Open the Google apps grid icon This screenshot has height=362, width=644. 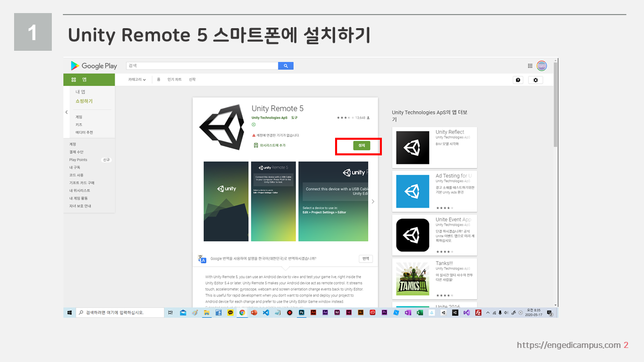pyautogui.click(x=530, y=66)
